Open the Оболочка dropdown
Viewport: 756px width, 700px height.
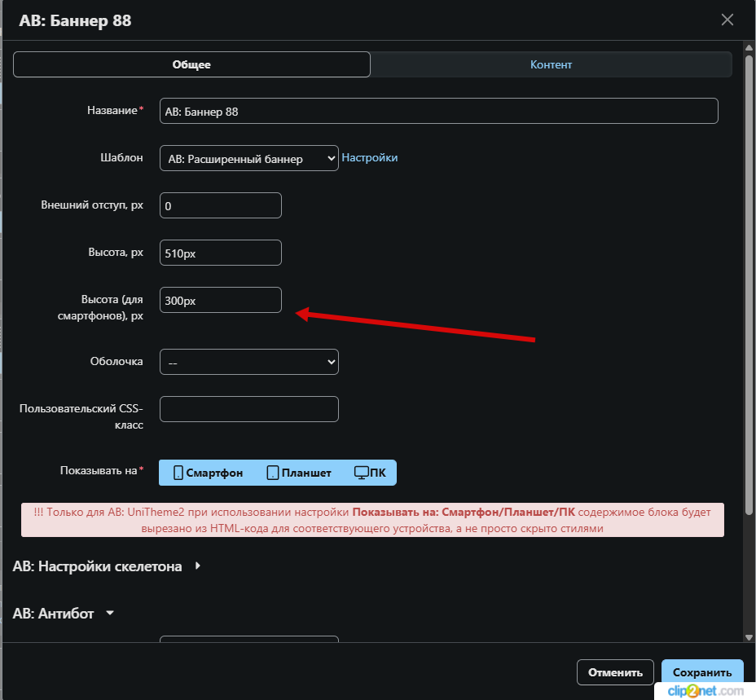(248, 362)
